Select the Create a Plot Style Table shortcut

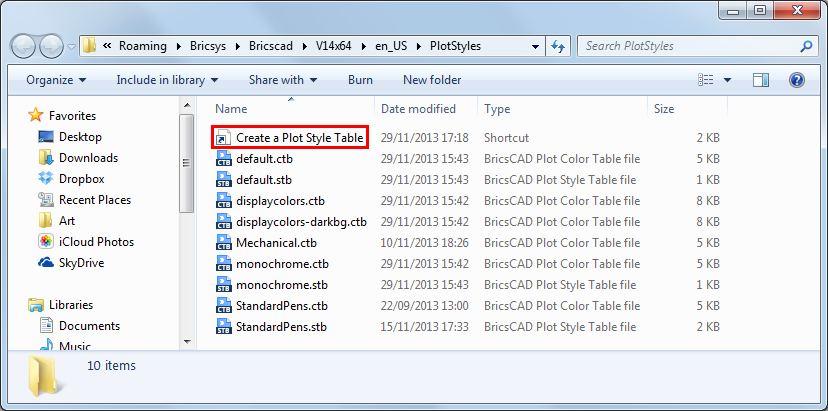tap(289, 138)
